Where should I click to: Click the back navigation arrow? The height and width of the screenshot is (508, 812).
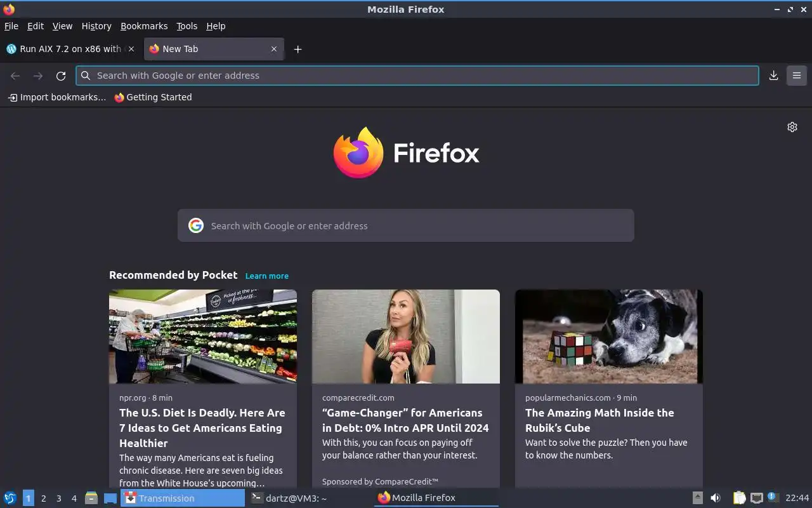pos(15,76)
